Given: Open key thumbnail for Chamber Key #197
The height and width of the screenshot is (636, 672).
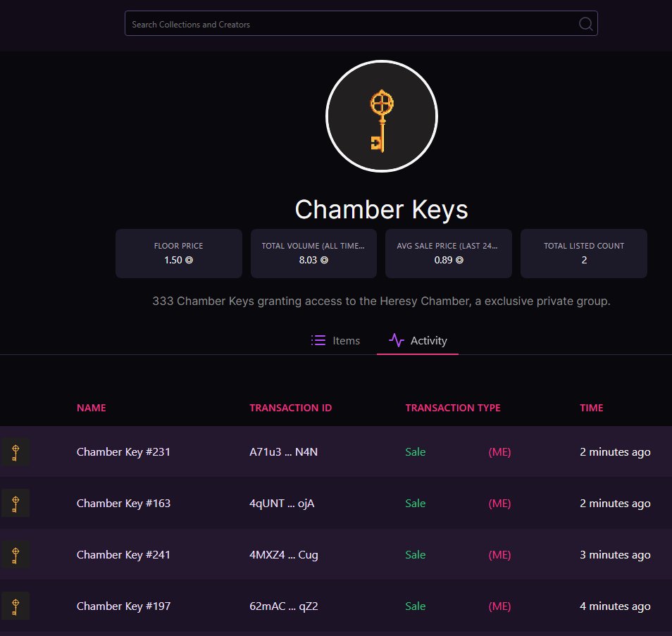Looking at the screenshot, I should (15, 606).
